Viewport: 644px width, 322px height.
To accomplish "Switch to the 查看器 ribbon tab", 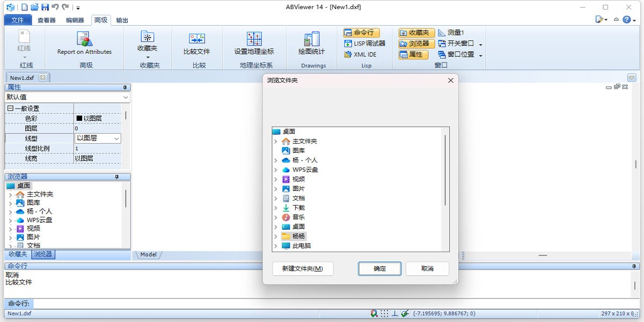I will tap(47, 20).
